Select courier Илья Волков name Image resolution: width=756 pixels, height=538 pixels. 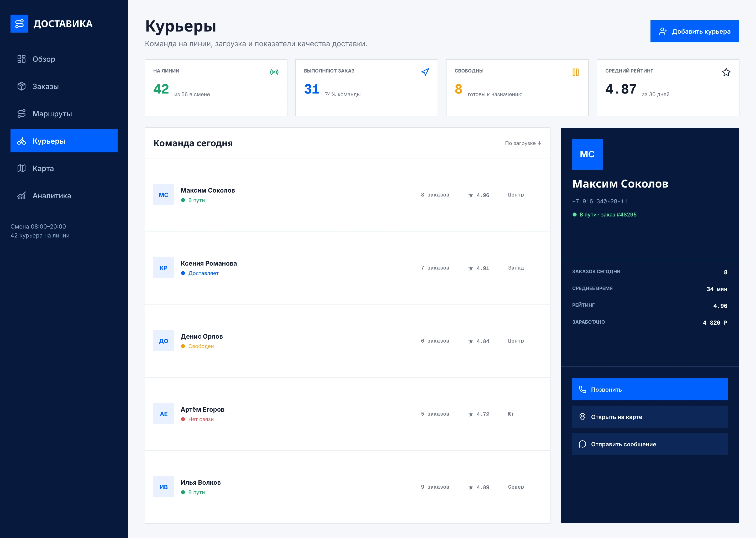click(x=201, y=482)
